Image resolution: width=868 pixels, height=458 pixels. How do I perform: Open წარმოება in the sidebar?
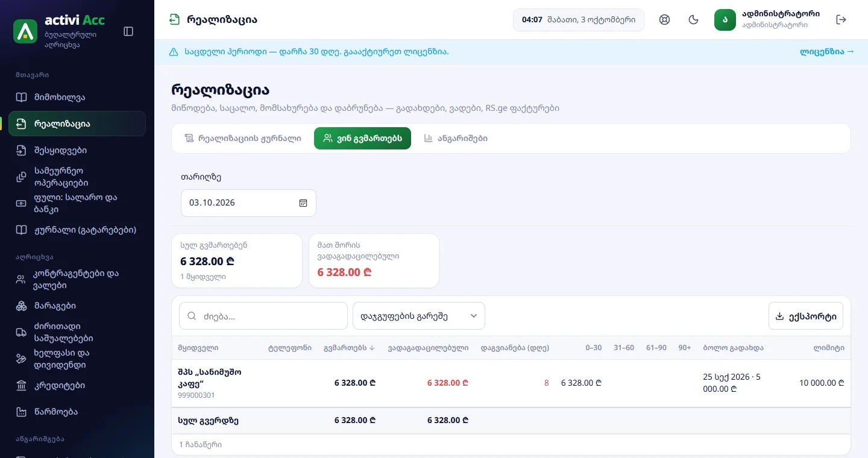point(77,412)
